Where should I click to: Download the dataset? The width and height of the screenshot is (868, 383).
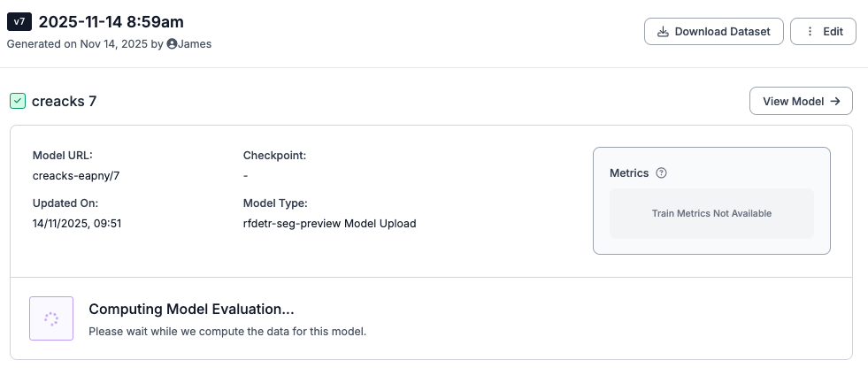coord(713,32)
